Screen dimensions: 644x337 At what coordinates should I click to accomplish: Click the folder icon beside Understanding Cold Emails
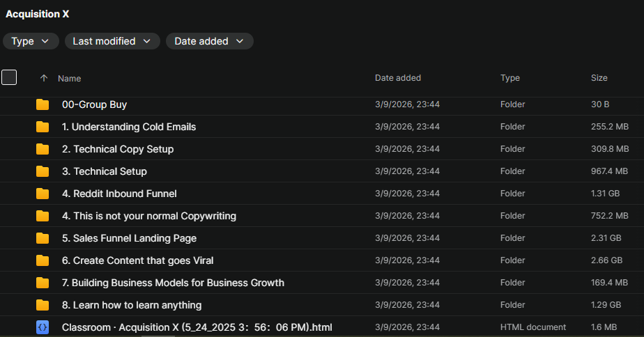tap(43, 127)
